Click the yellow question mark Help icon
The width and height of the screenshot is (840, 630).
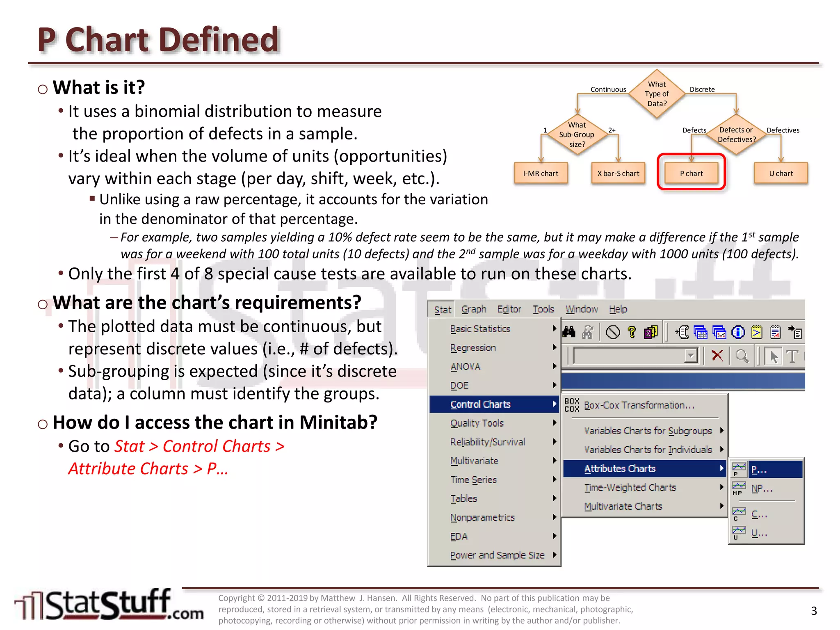coord(632,332)
